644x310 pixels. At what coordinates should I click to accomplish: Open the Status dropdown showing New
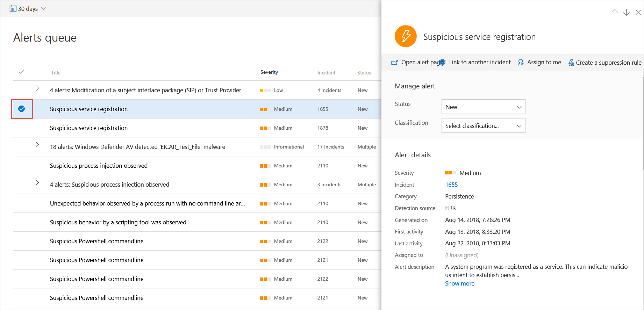point(483,107)
